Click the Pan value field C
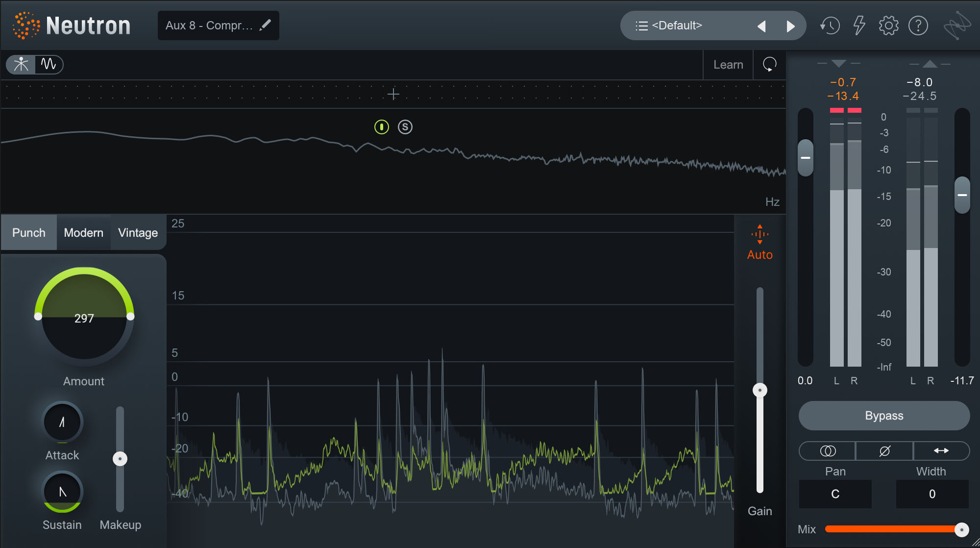Screen dimensions: 980x548 pos(835,494)
